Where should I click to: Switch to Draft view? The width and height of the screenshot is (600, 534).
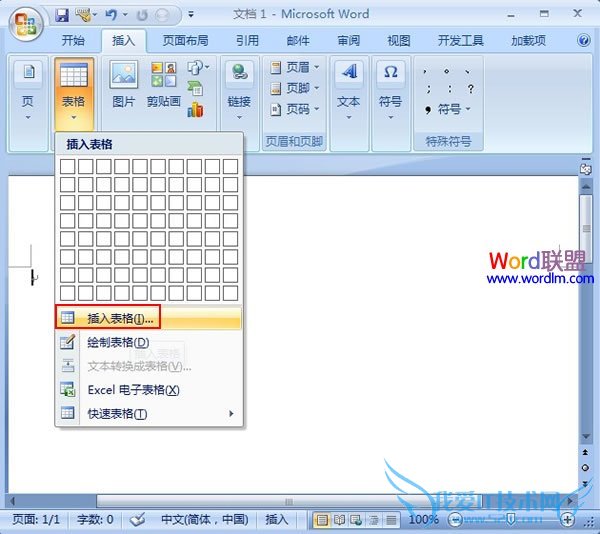pyautogui.click(x=391, y=520)
